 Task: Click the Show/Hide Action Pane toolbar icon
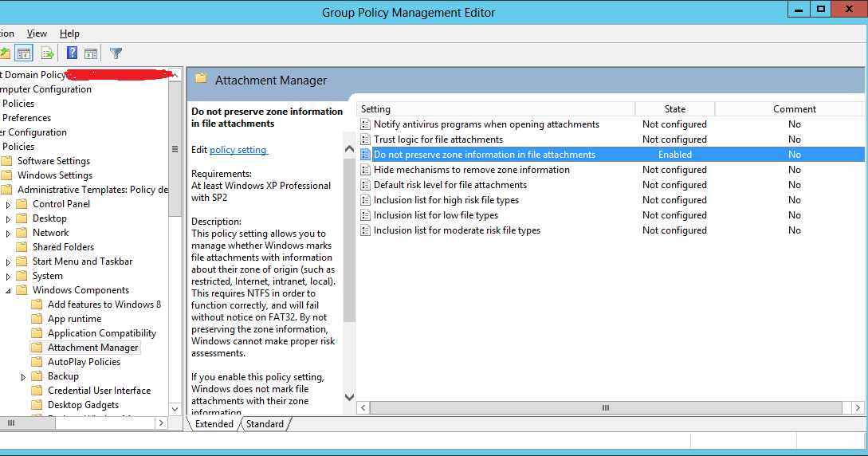point(91,53)
